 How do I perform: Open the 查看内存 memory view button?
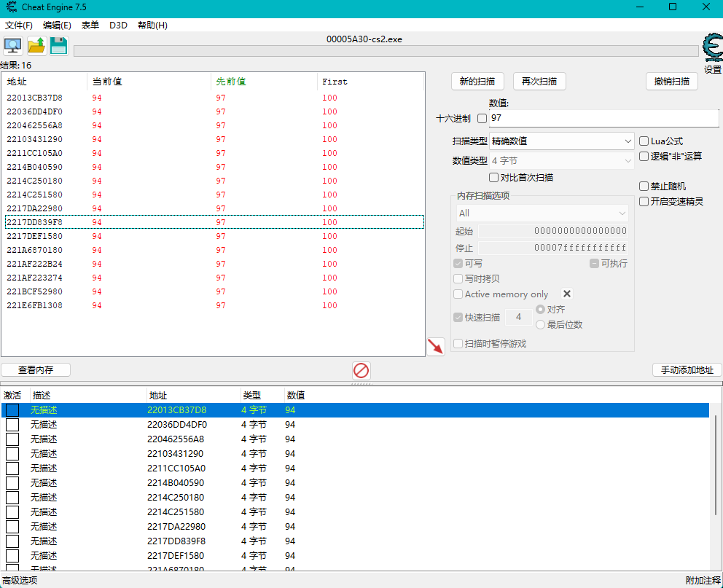click(36, 369)
